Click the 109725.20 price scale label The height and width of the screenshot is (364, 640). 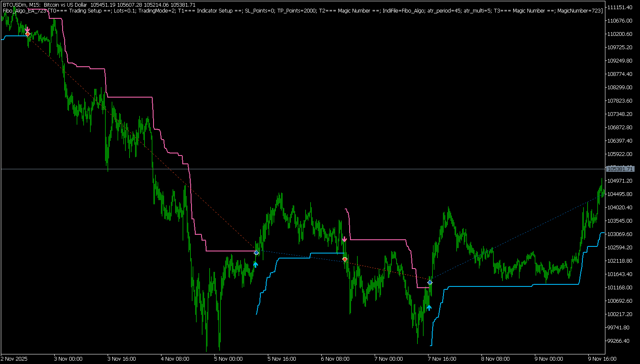(x=620, y=47)
